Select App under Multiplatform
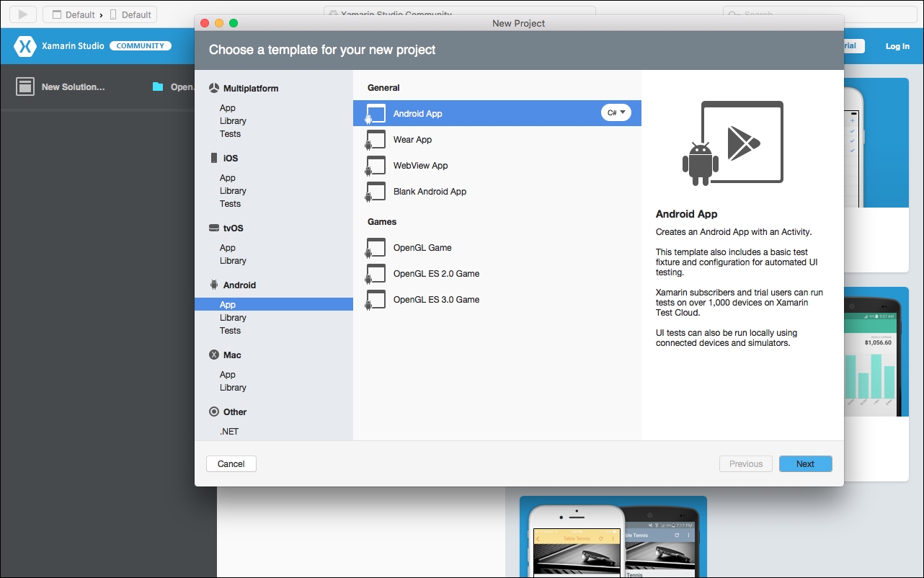Image resolution: width=924 pixels, height=578 pixels. (x=228, y=108)
